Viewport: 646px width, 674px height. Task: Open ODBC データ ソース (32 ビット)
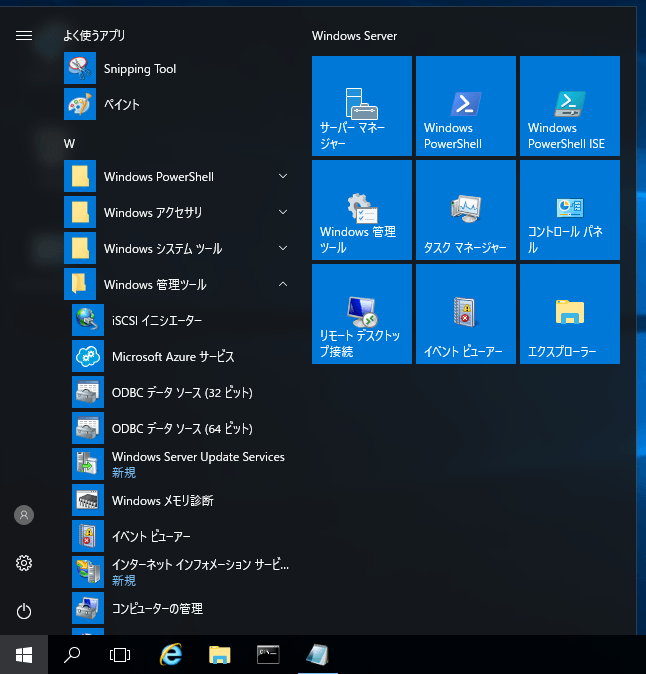[x=181, y=392]
